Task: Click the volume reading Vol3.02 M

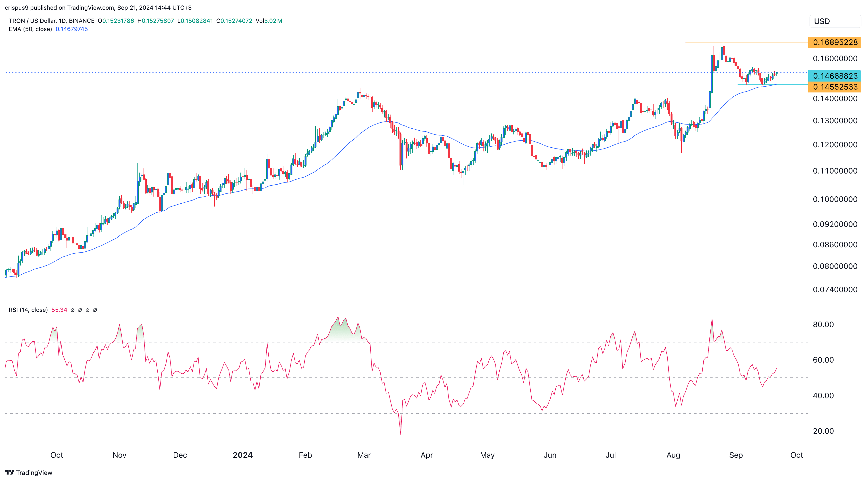Action: [269, 21]
